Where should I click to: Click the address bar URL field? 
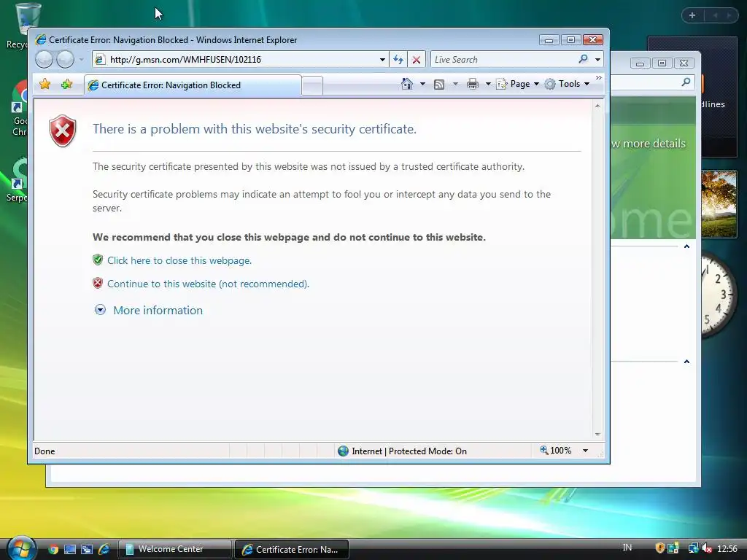240,60
